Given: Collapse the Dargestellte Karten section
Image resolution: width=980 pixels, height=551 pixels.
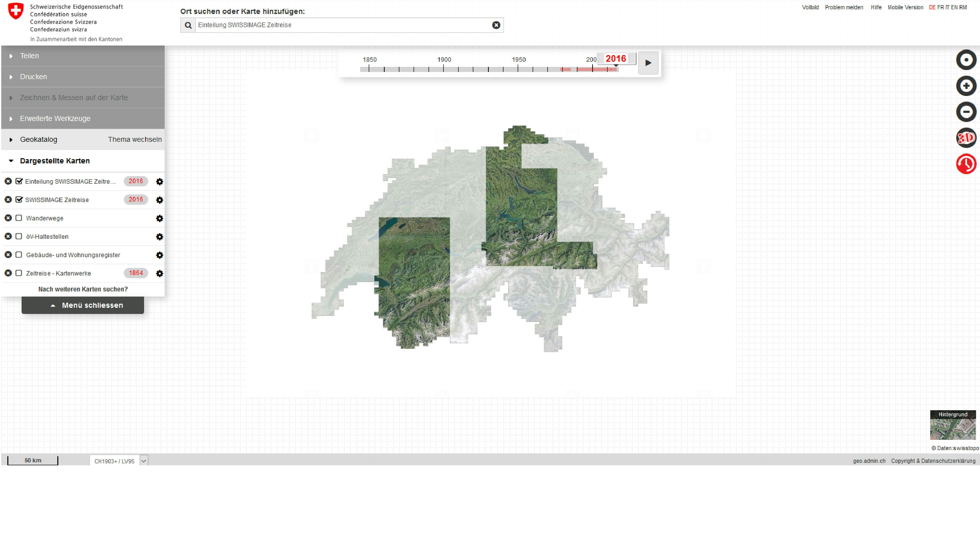Looking at the screenshot, I should click(54, 161).
